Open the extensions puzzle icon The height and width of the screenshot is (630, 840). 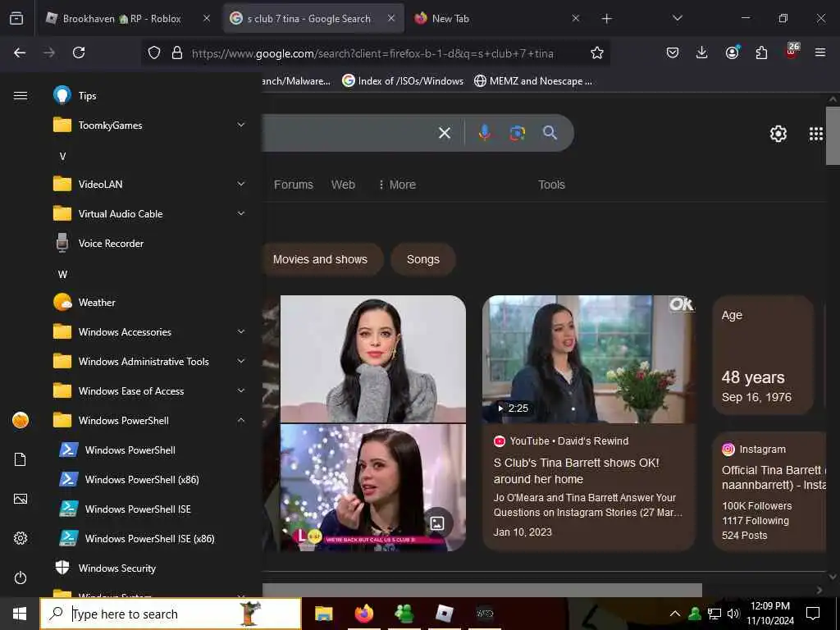pos(761,52)
